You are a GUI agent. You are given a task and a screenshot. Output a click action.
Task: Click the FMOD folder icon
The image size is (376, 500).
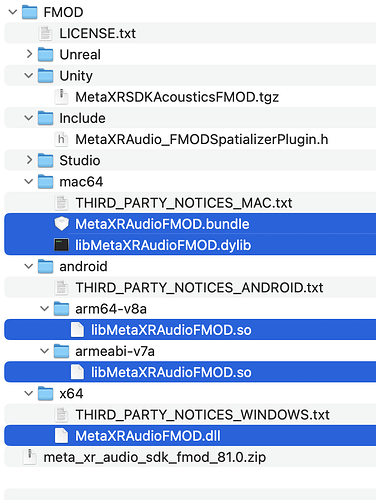point(30,12)
